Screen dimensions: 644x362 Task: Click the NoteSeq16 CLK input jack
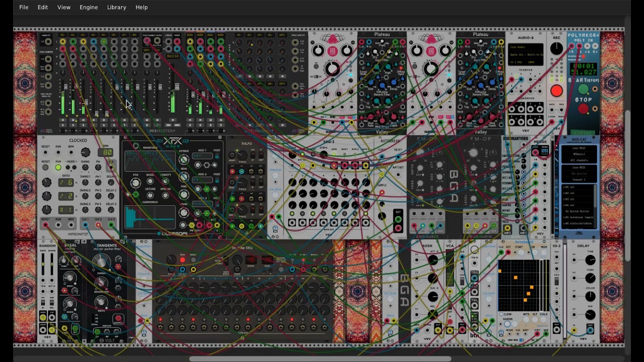pos(501,252)
